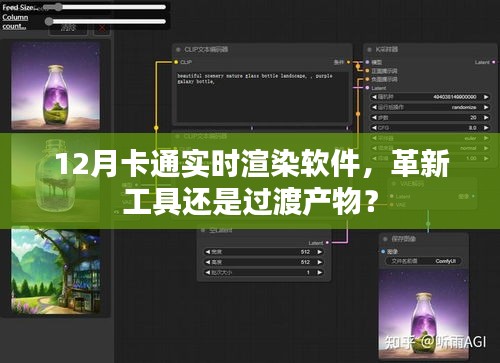Increase Empty Latent height 512 right arrow
This screenshot has width=500, height=363.
pos(320,262)
